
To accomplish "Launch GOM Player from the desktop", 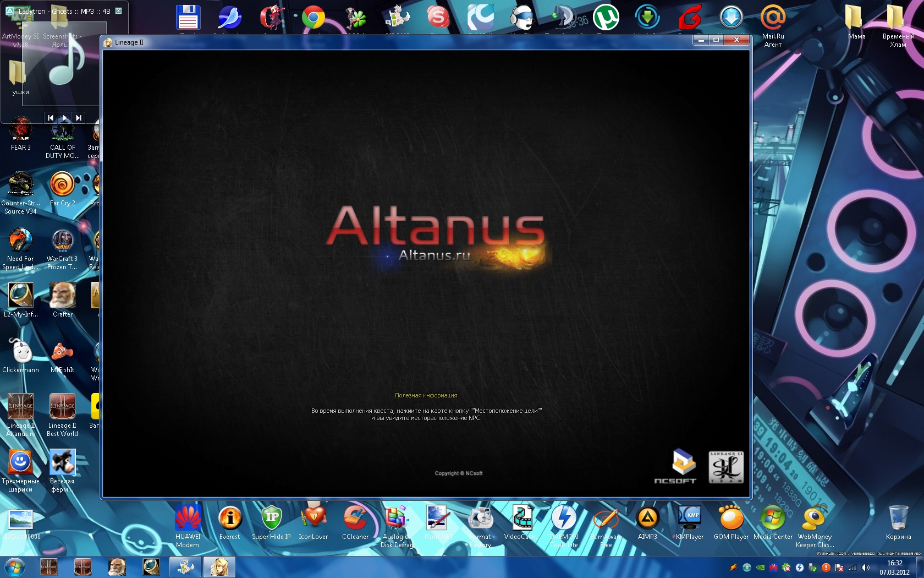I will (731, 523).
